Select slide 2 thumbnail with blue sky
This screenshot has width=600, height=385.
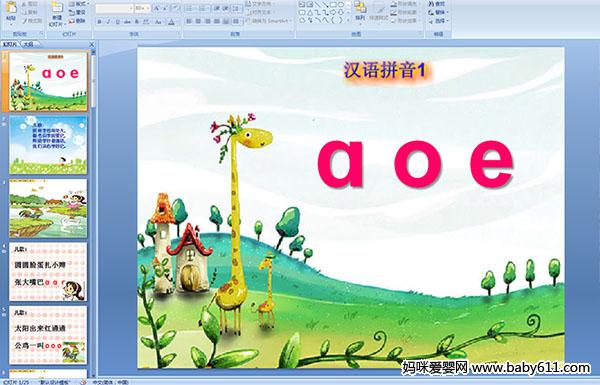[48, 145]
